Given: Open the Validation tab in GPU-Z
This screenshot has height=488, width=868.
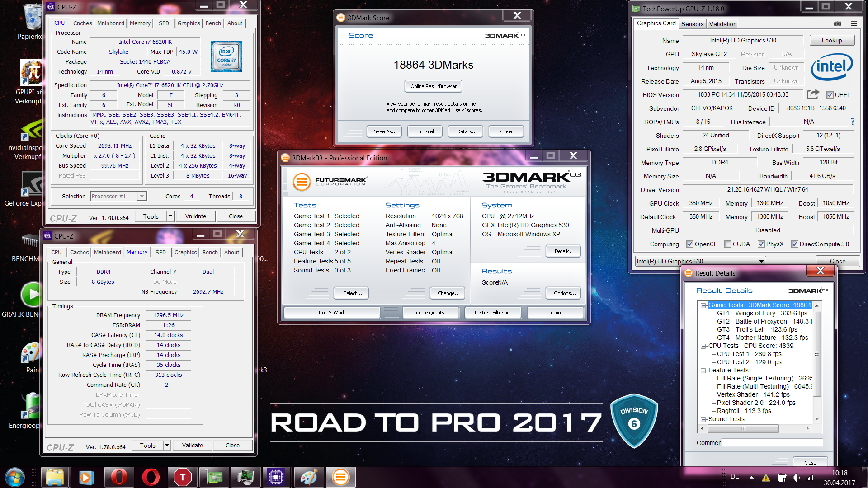Looking at the screenshot, I should click(722, 24).
